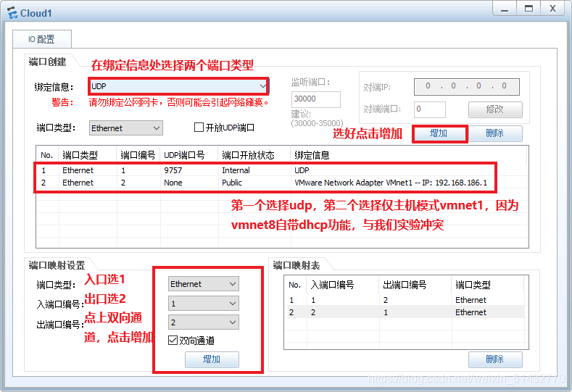
Task: Click the Internal port status cell
Action: (236, 170)
